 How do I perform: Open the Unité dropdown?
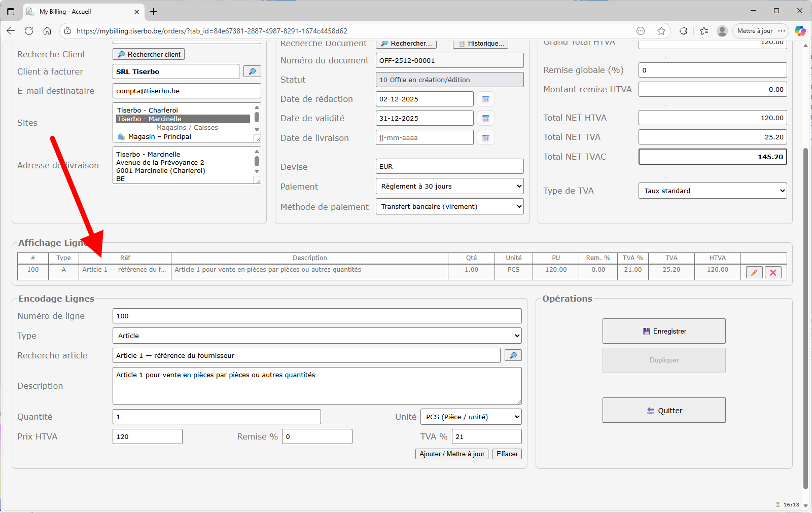[471, 417]
